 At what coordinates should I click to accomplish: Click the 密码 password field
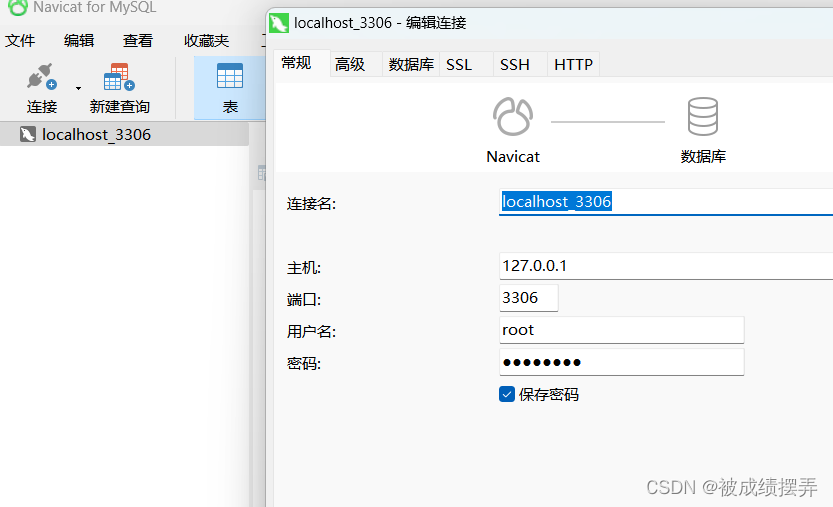click(622, 362)
